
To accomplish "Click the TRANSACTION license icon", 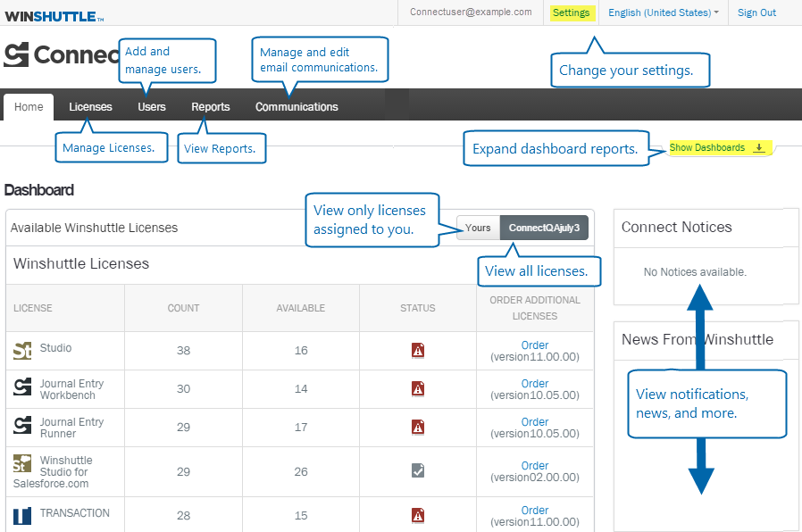I will (22, 515).
